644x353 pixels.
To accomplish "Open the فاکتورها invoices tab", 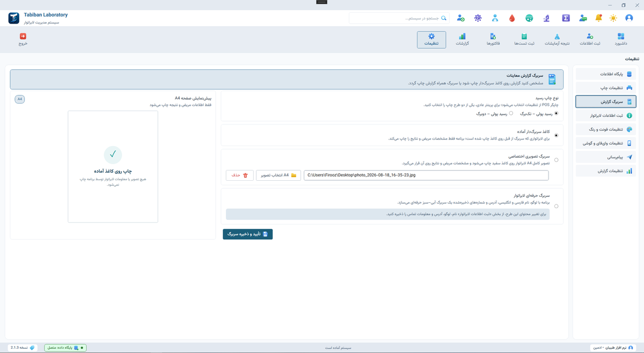I will click(493, 39).
